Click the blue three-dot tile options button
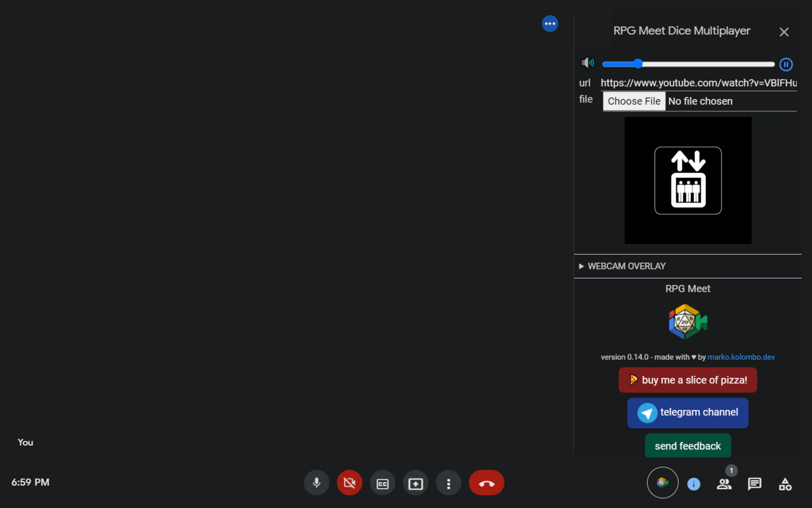812x508 pixels. click(550, 23)
